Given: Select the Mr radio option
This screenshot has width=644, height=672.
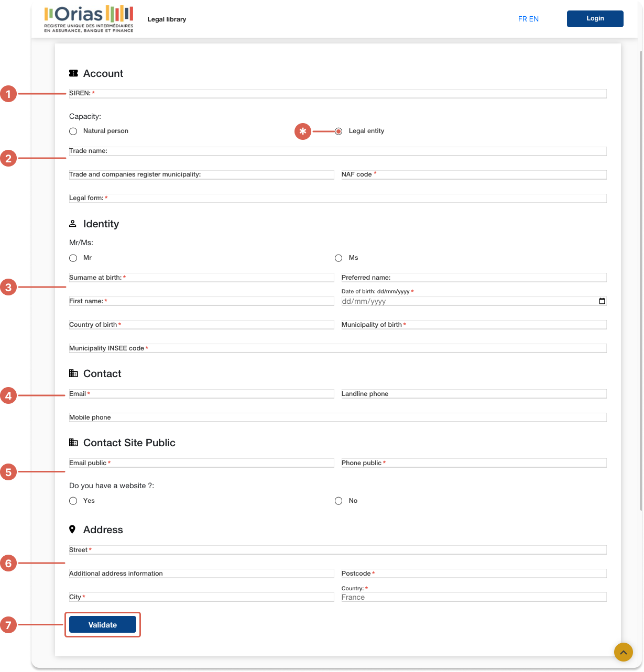Looking at the screenshot, I should coord(73,258).
